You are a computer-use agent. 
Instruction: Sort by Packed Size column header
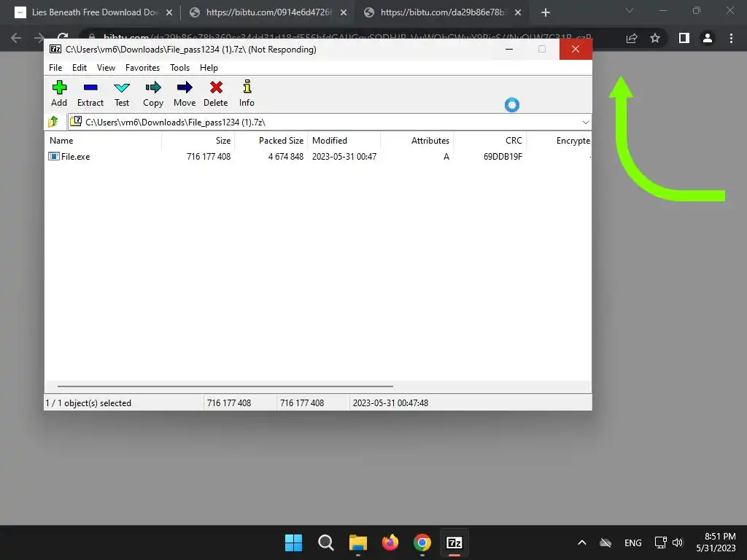pos(271,141)
